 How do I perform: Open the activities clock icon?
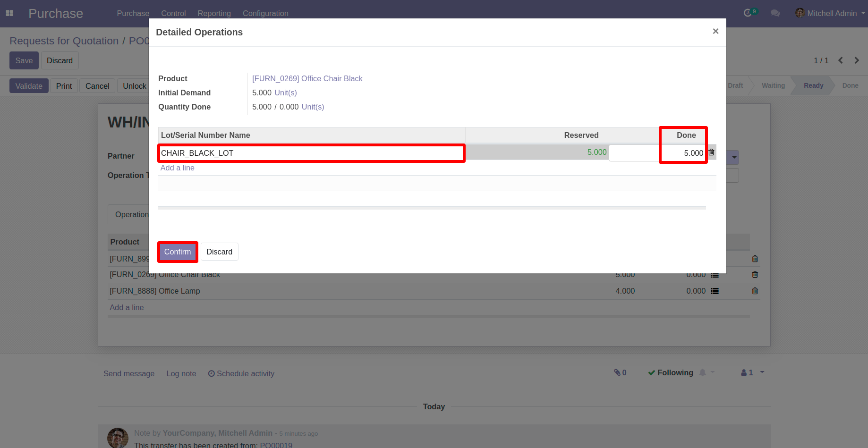[x=748, y=13]
